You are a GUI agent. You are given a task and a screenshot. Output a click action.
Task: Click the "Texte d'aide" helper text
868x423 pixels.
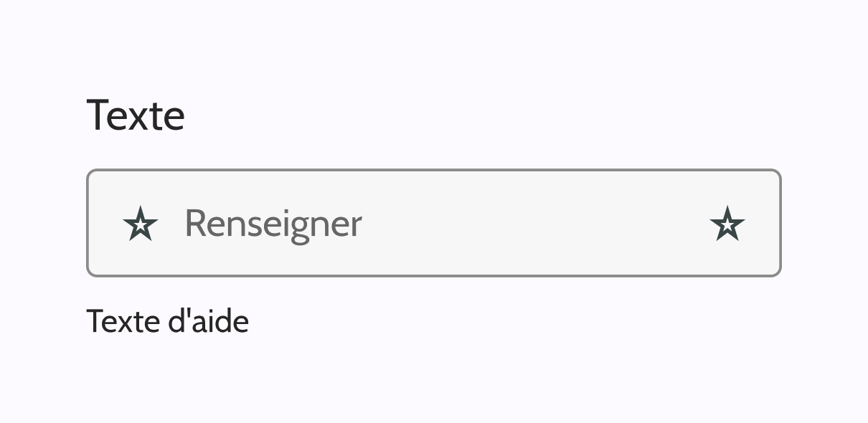point(167,321)
